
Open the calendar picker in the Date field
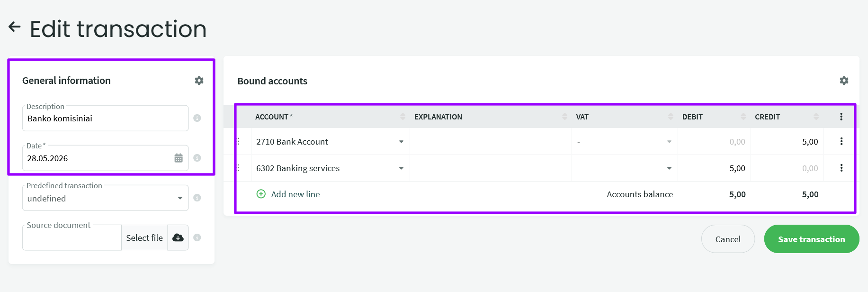pyautogui.click(x=179, y=158)
